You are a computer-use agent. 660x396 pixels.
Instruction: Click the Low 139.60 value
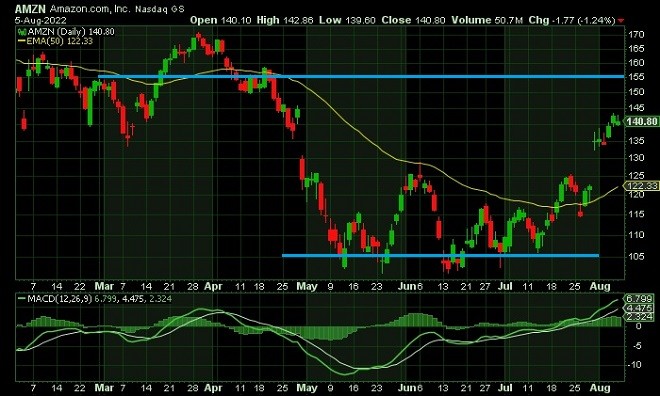(347, 20)
